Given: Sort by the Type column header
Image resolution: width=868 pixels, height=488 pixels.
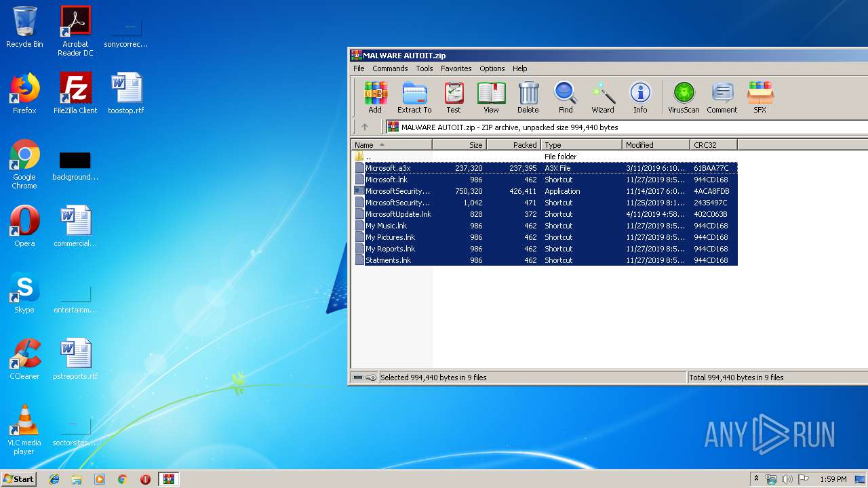Looking at the screenshot, I should coord(581,144).
